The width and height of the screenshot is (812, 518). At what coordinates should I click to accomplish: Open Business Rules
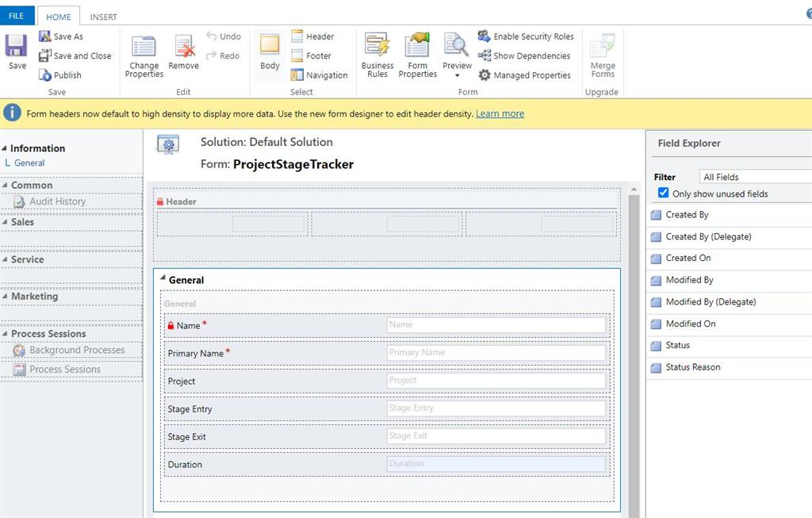(377, 48)
